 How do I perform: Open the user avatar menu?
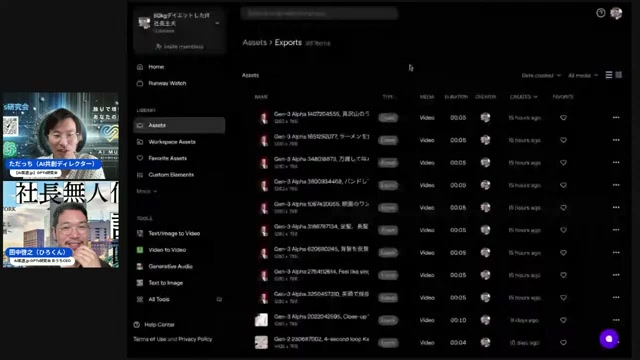(x=616, y=13)
